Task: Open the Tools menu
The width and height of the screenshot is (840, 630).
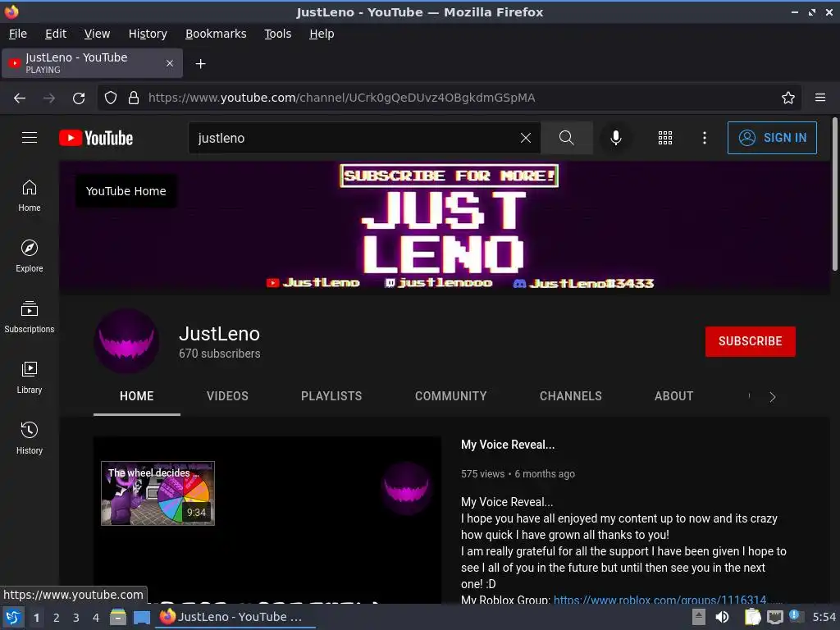Action: [x=277, y=34]
